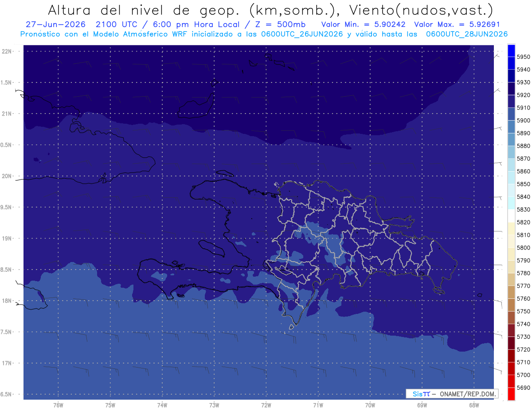Click the '5930' colorbar value
The height and width of the screenshot is (411, 532).
point(524,82)
